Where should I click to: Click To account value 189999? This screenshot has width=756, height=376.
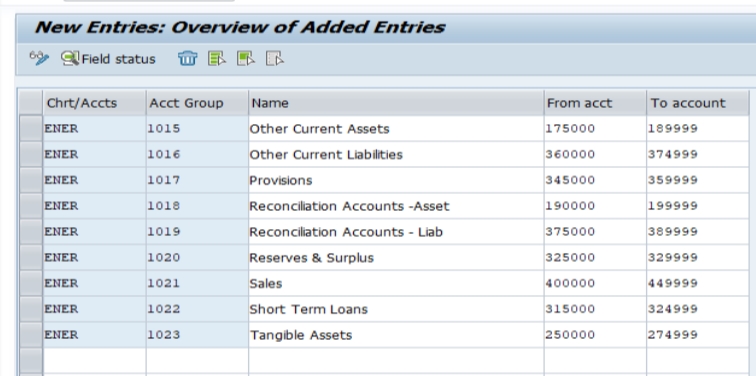coord(698,129)
